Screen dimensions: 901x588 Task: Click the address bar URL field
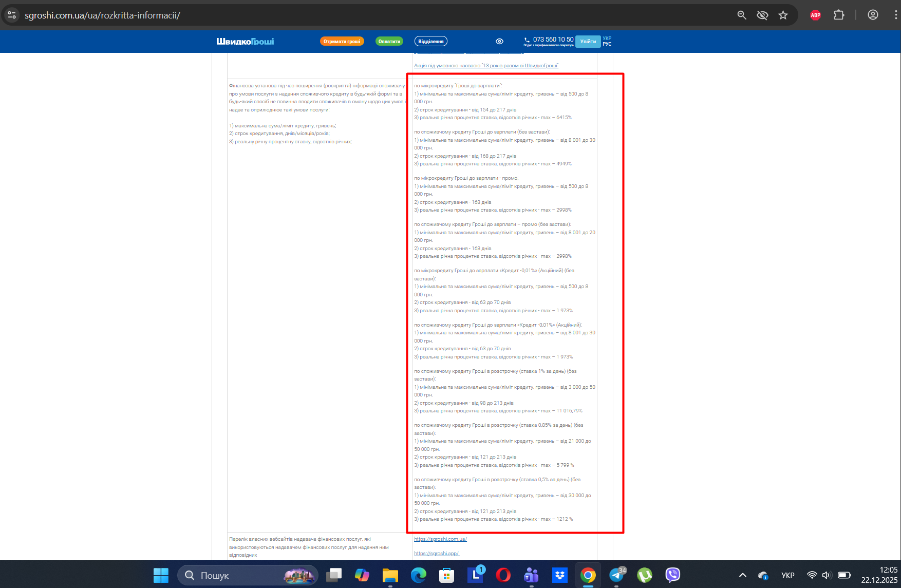pos(375,15)
